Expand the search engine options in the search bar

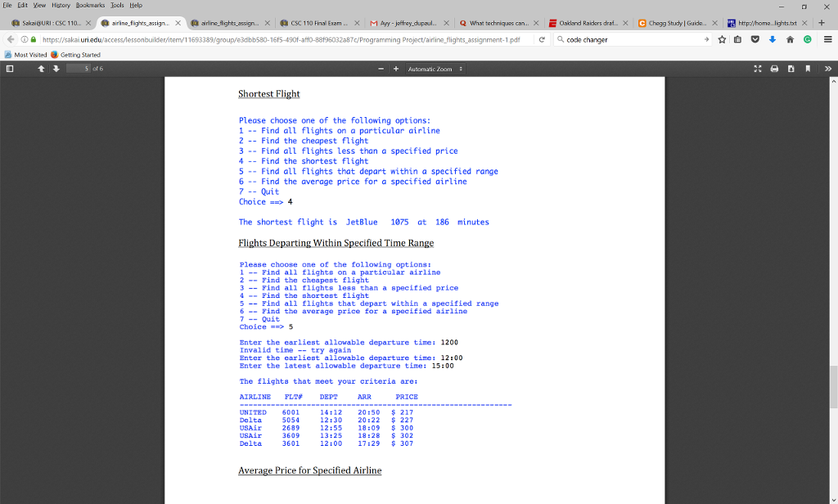pyautogui.click(x=560, y=38)
